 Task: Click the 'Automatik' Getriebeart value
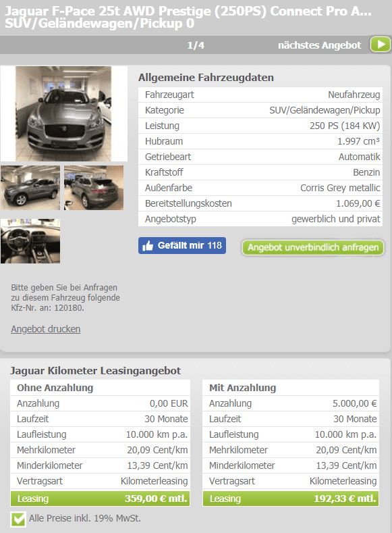point(360,157)
